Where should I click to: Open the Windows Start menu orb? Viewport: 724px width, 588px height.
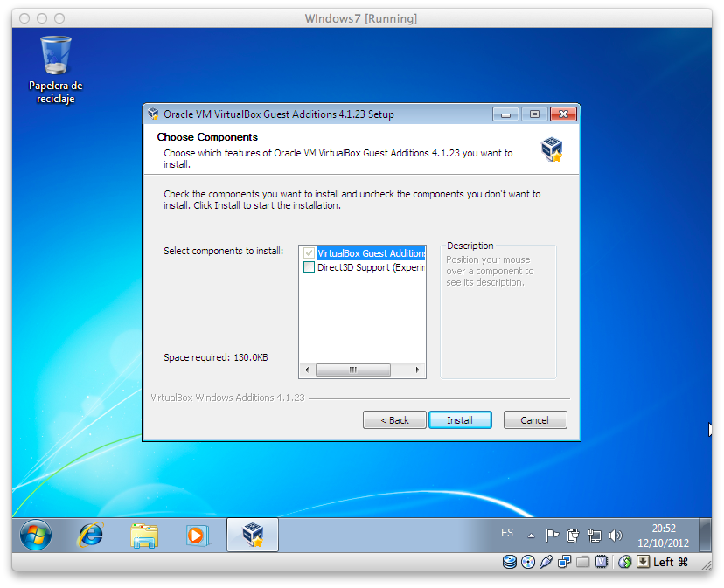click(36, 535)
